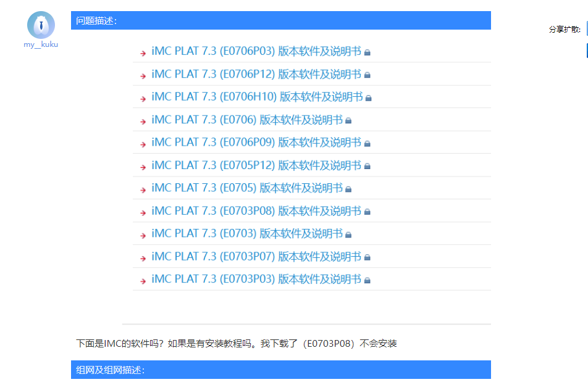This screenshot has width=588, height=390.
Task: Open iMC PLAT 7.3 (E0703P07) software link
Action: (256, 257)
